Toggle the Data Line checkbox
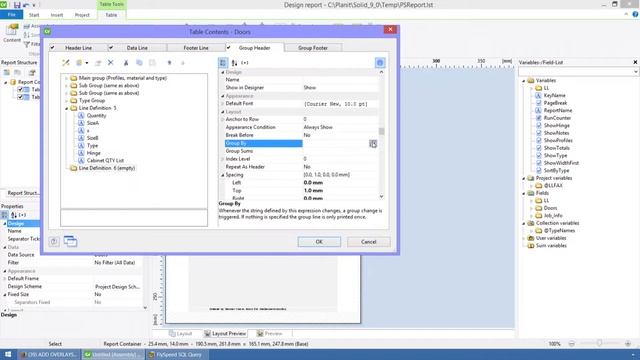This screenshot has height=360, width=640. click(x=111, y=48)
